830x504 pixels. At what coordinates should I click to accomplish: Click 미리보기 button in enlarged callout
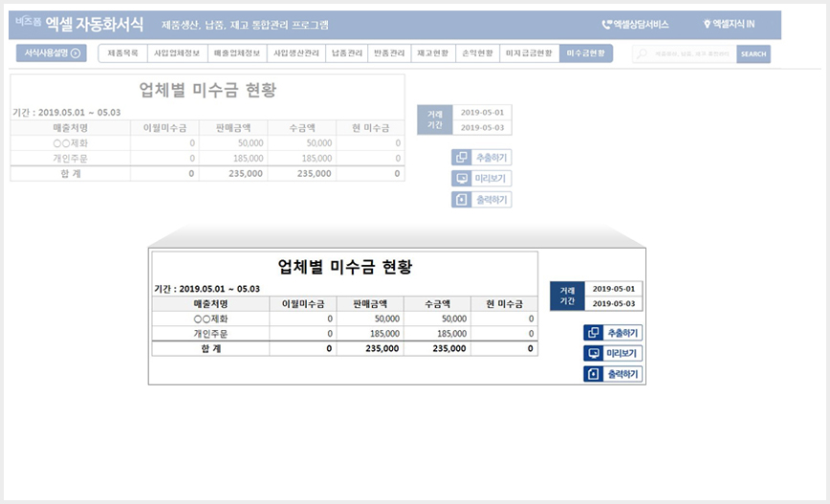pos(613,354)
